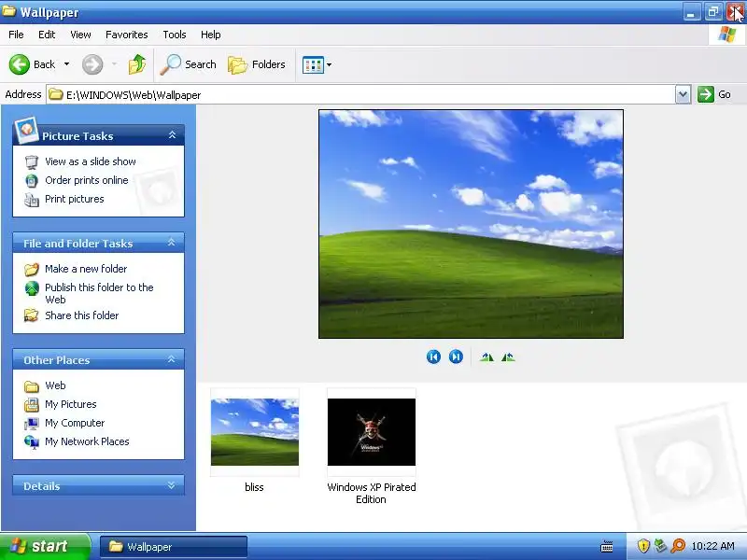Open the Edit menu
The width and height of the screenshot is (747, 560).
(47, 35)
